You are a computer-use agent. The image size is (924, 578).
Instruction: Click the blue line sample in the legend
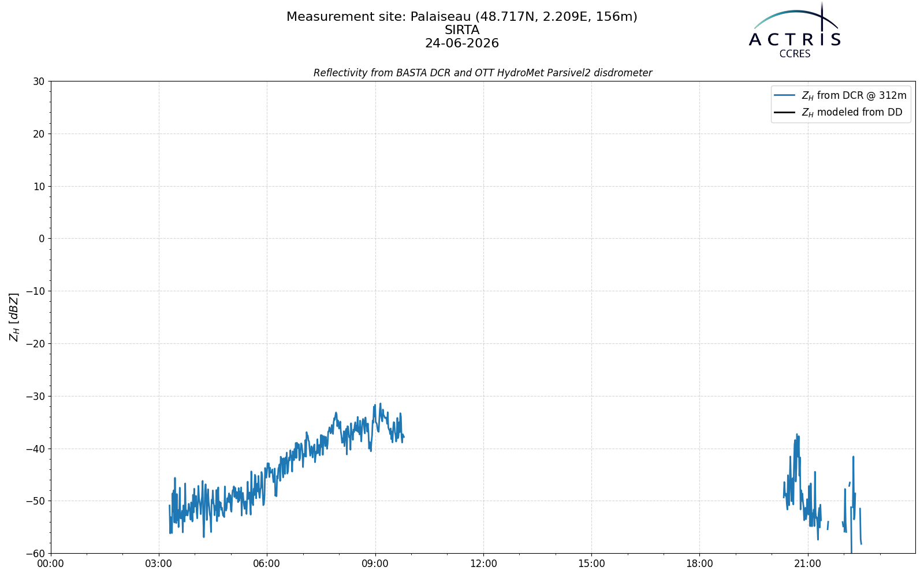[785, 95]
